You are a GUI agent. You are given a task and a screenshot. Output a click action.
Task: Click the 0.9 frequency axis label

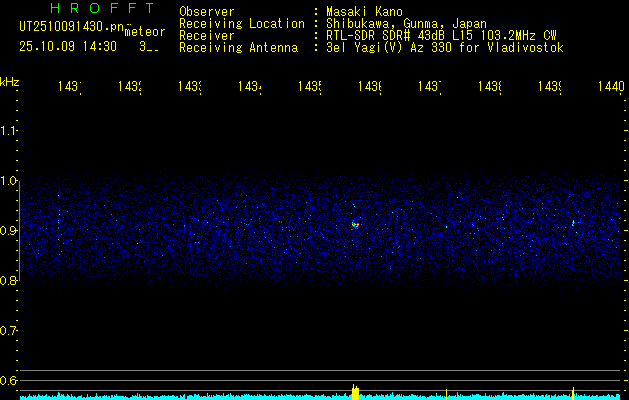click(8, 230)
